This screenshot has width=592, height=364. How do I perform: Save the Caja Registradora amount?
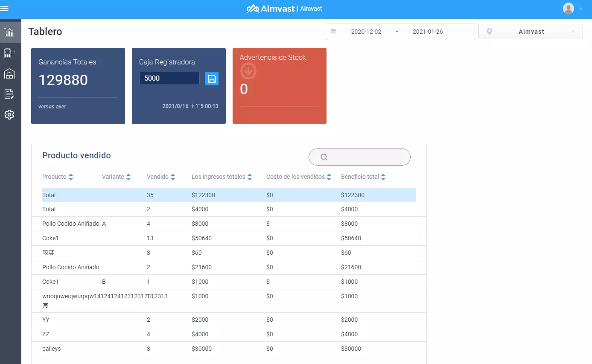tap(212, 79)
